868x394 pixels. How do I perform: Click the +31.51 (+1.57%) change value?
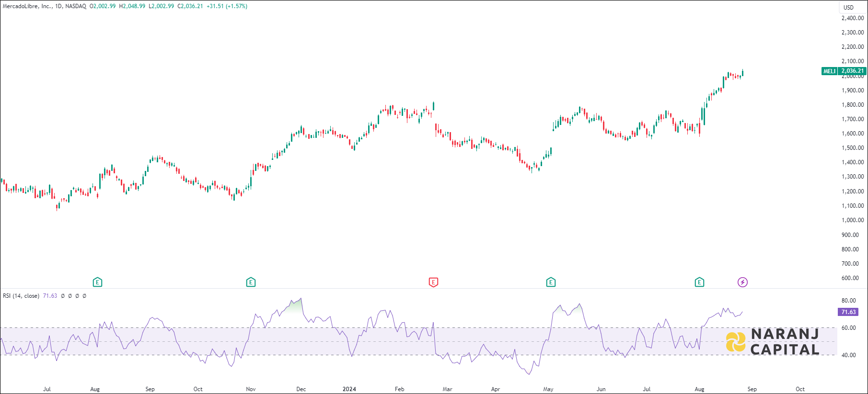click(x=227, y=6)
